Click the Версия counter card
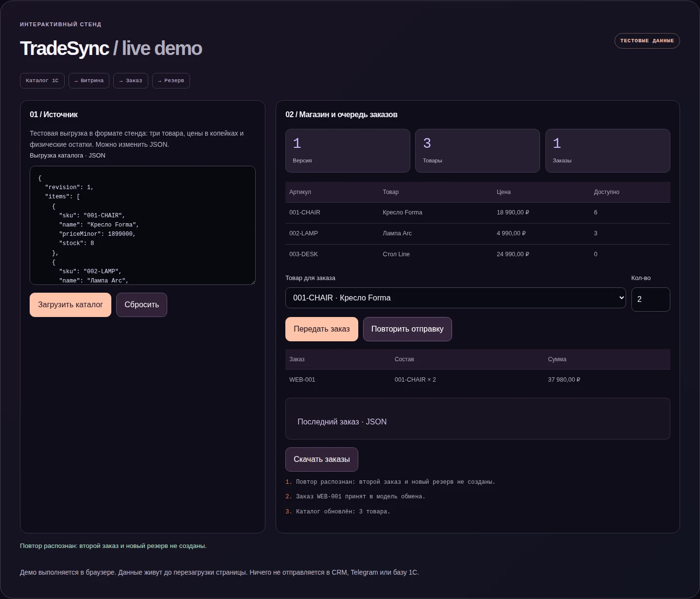The height and width of the screenshot is (599, 700). (348, 151)
